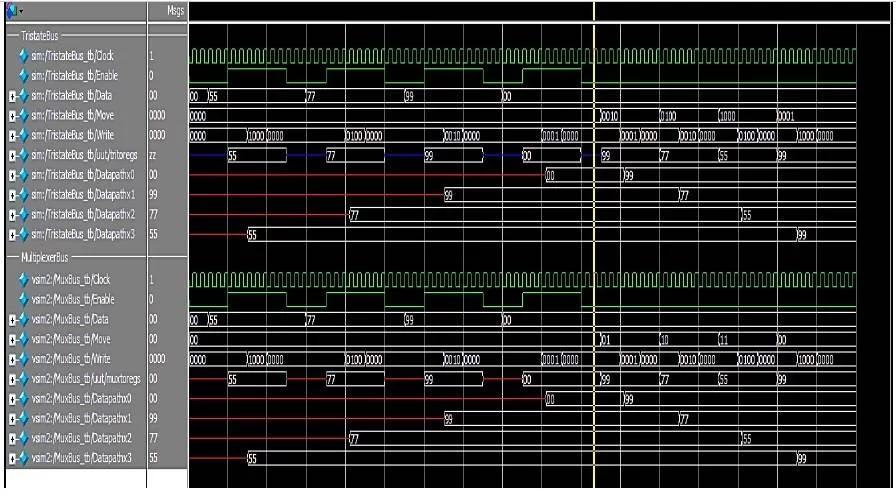Click the Msgs column header

pyautogui.click(x=165, y=9)
